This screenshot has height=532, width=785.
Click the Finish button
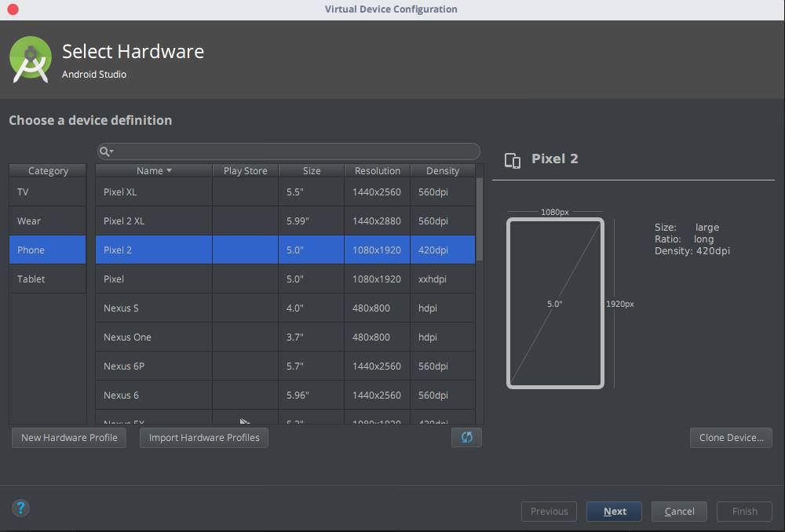[744, 511]
